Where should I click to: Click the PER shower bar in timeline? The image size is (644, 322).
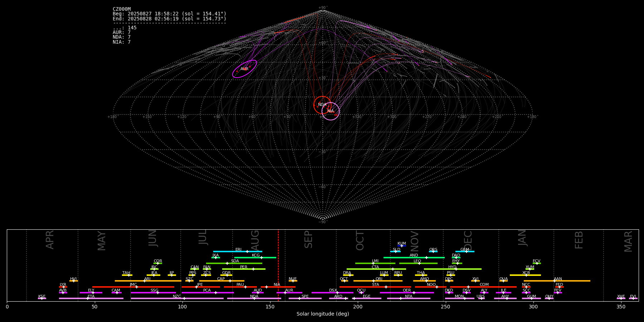point(244,269)
